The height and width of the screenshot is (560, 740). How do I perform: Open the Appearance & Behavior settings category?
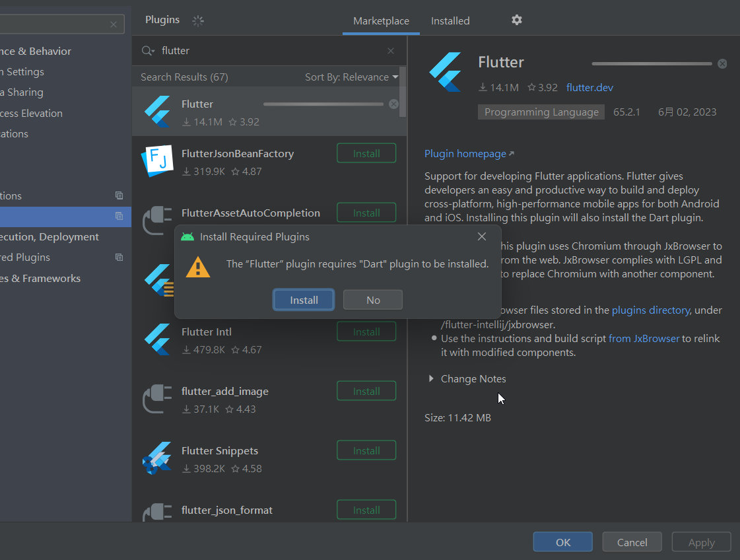[36, 51]
